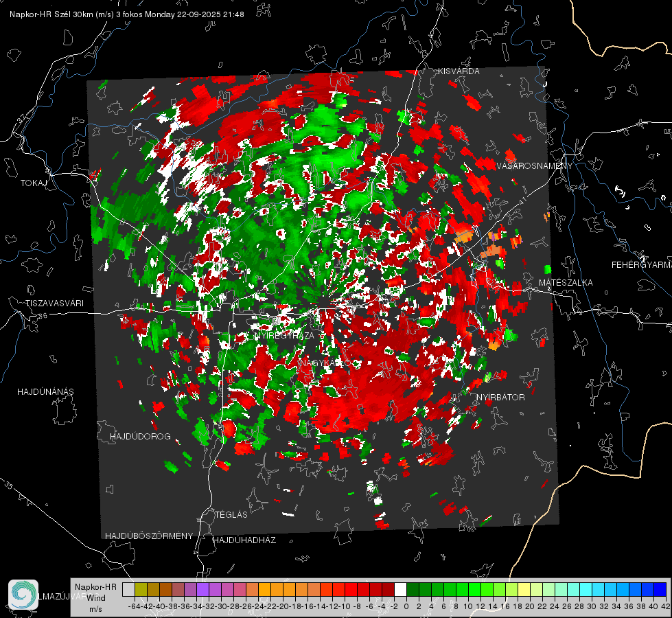The width and height of the screenshot is (672, 618).
Task: Click the road number 37 at the upper left
Action: point(21,117)
